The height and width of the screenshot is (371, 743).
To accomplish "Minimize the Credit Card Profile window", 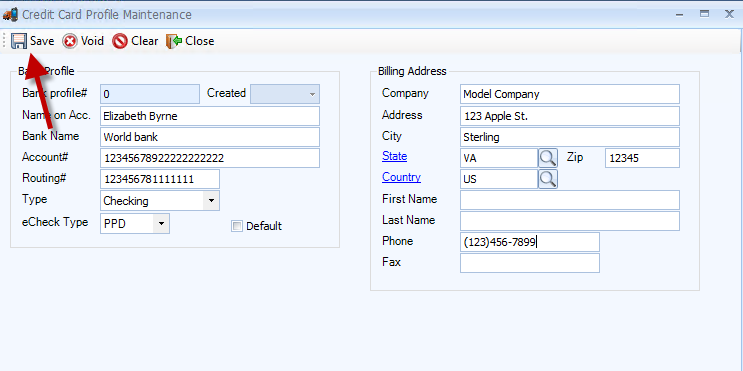I will click(680, 15).
